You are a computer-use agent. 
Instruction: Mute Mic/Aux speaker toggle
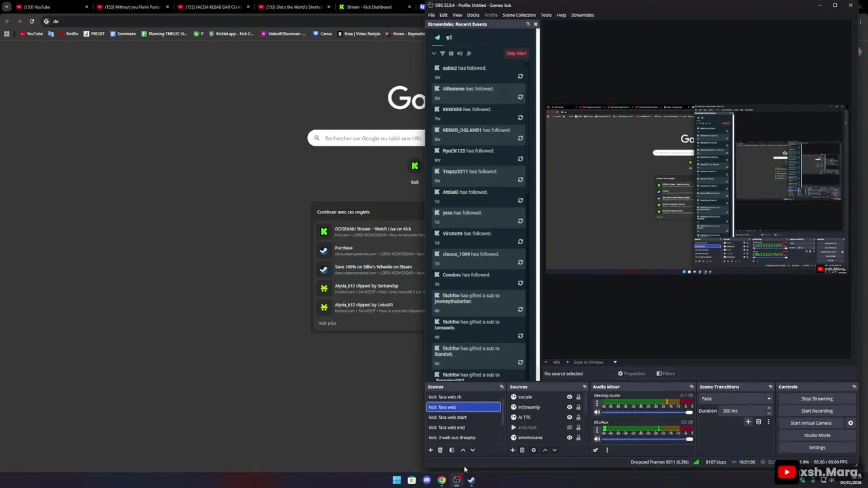(597, 439)
